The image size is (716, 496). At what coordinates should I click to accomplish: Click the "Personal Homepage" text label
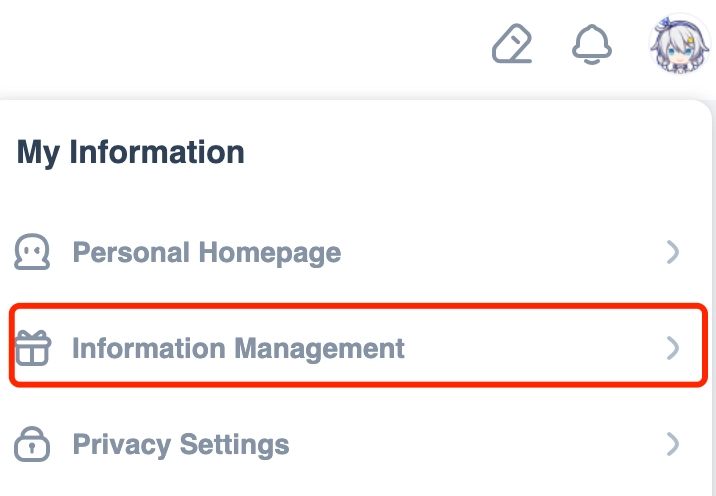[x=207, y=253]
